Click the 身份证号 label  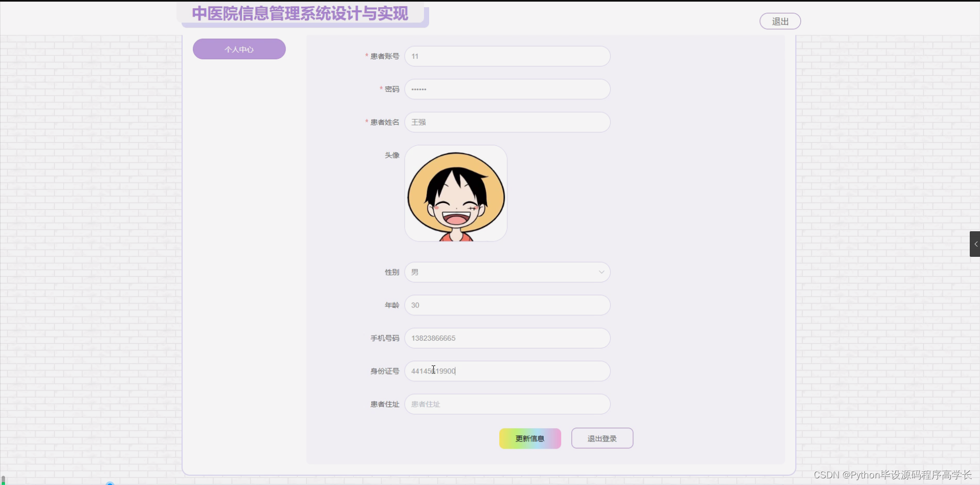(385, 371)
